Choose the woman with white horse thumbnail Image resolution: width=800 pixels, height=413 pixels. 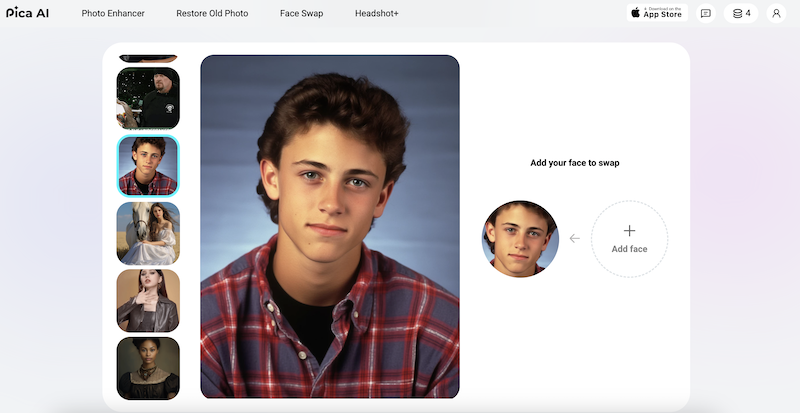point(148,233)
